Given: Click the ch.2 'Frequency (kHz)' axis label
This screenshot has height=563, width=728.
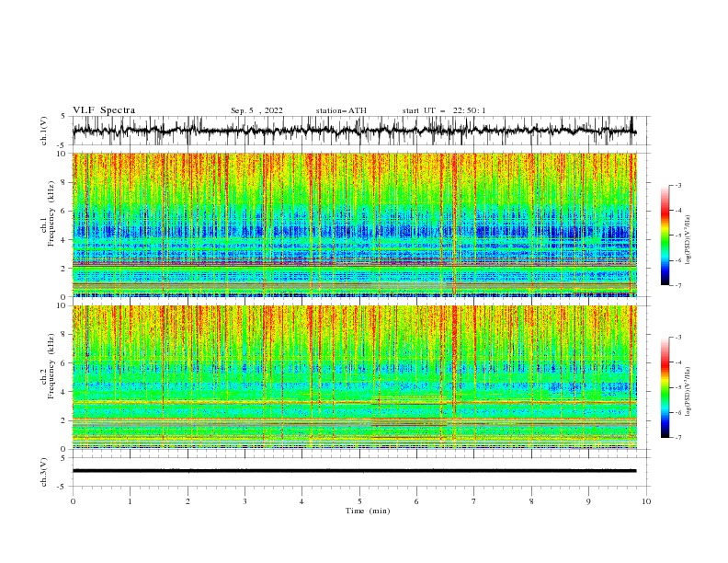Looking at the screenshot, I should tap(51, 366).
